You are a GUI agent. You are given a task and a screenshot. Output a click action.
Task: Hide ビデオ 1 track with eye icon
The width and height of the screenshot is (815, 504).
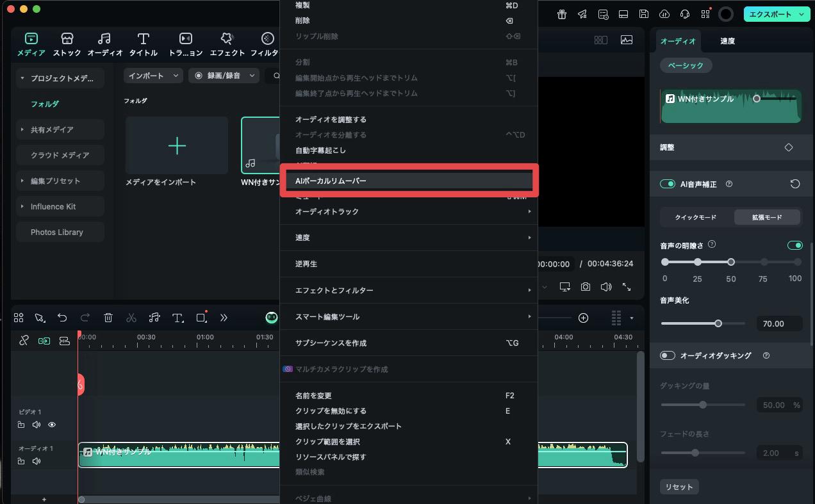(52, 425)
